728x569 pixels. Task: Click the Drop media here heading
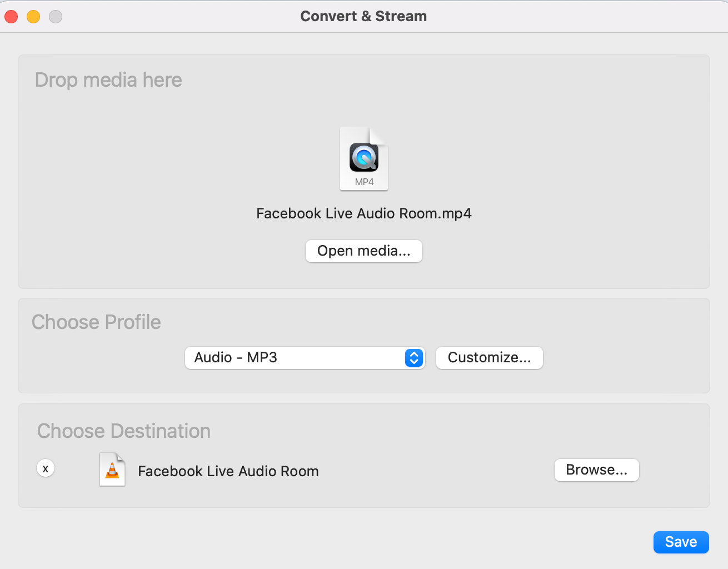point(108,80)
